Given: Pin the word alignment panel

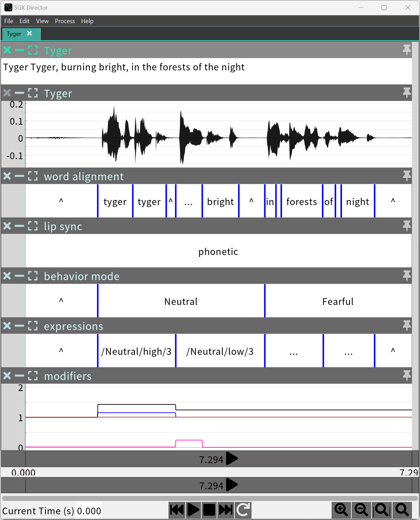Looking at the screenshot, I should 407,176.
